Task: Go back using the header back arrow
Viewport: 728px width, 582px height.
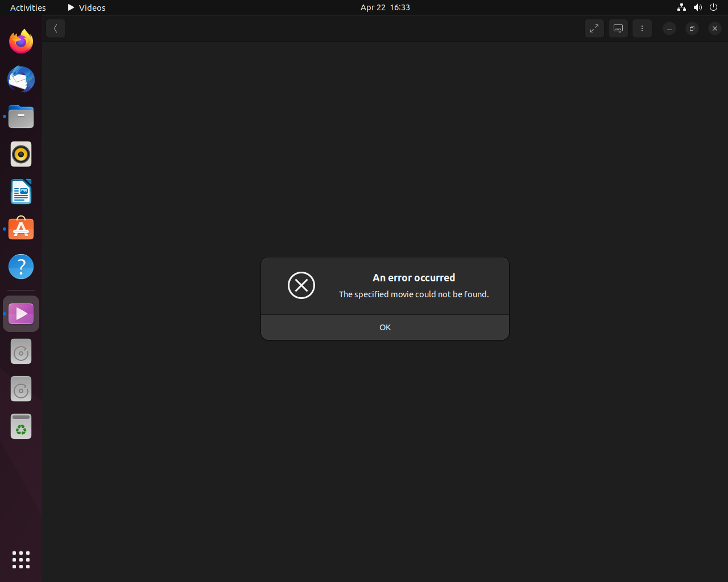Action: coord(56,28)
